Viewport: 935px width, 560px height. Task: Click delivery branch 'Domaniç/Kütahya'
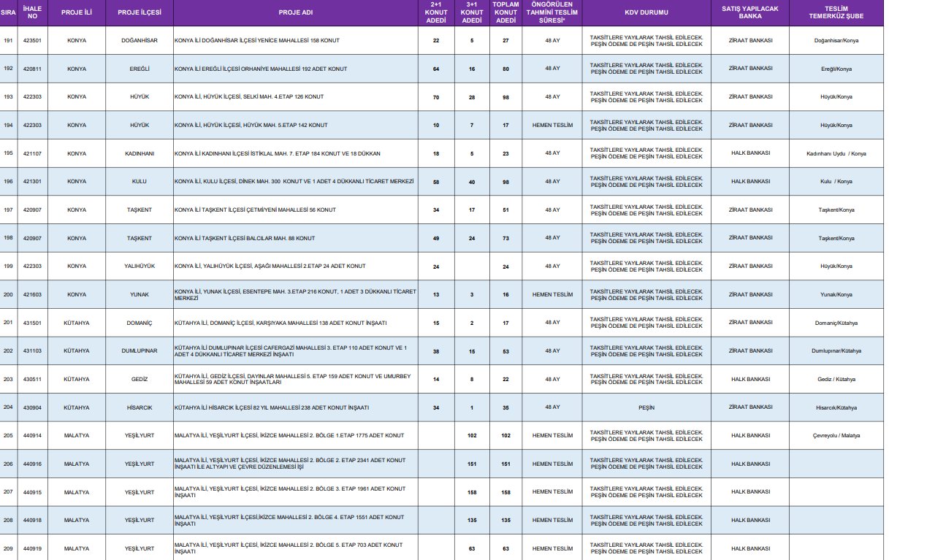point(836,323)
